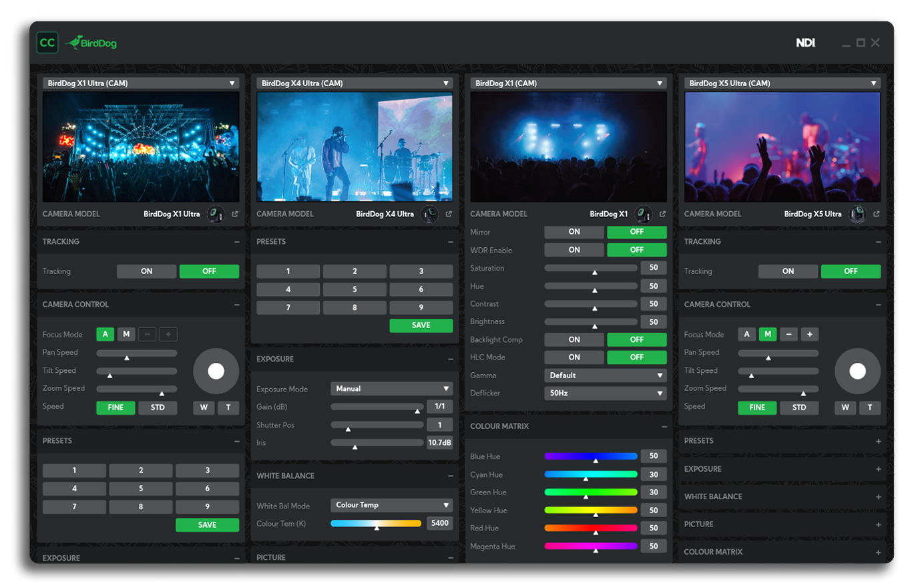The image size is (924, 588).
Task: Enable Tracking ON for BirdDog X1 Ultra
Action: [x=146, y=271]
